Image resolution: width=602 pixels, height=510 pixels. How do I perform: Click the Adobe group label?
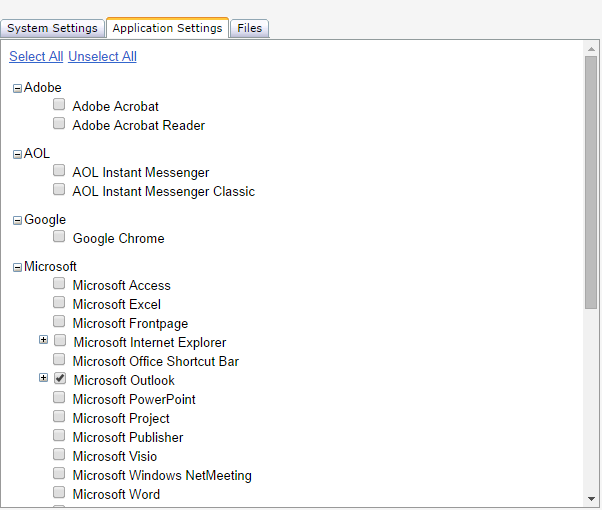click(43, 88)
